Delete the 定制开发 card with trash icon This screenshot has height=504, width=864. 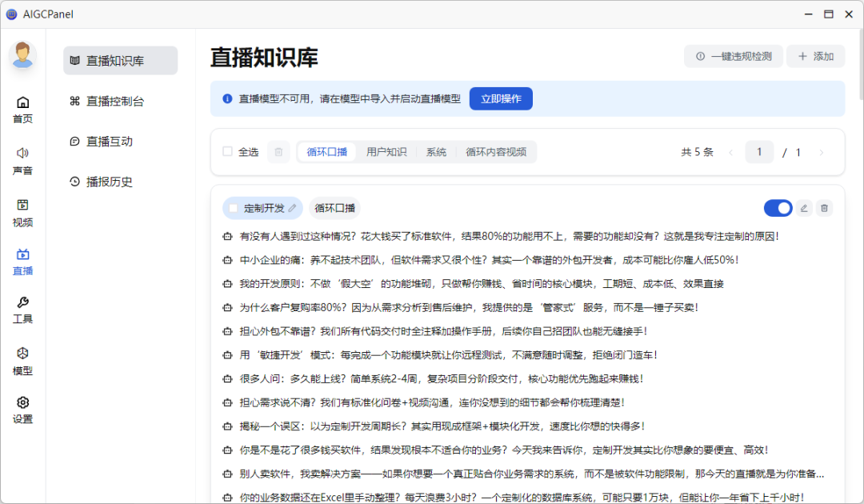coord(825,208)
